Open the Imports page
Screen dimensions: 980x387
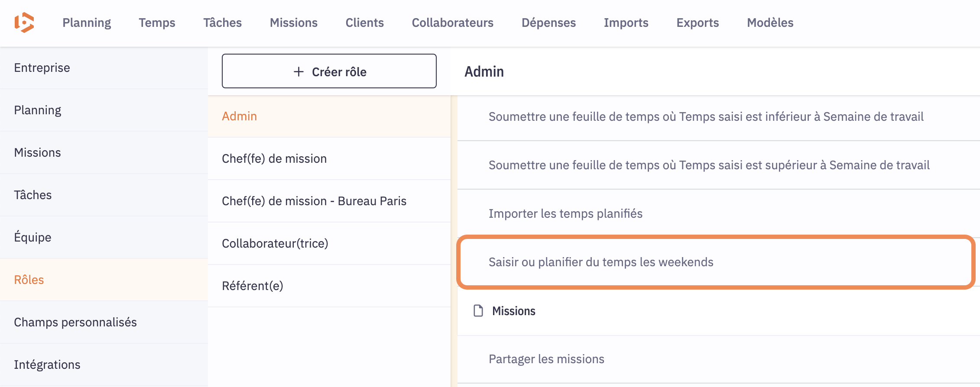(x=626, y=23)
